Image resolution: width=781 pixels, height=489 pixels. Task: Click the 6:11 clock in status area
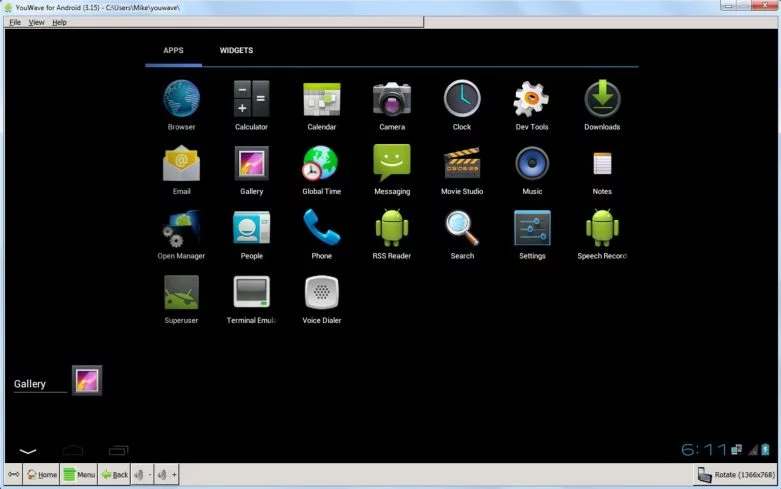pos(704,450)
